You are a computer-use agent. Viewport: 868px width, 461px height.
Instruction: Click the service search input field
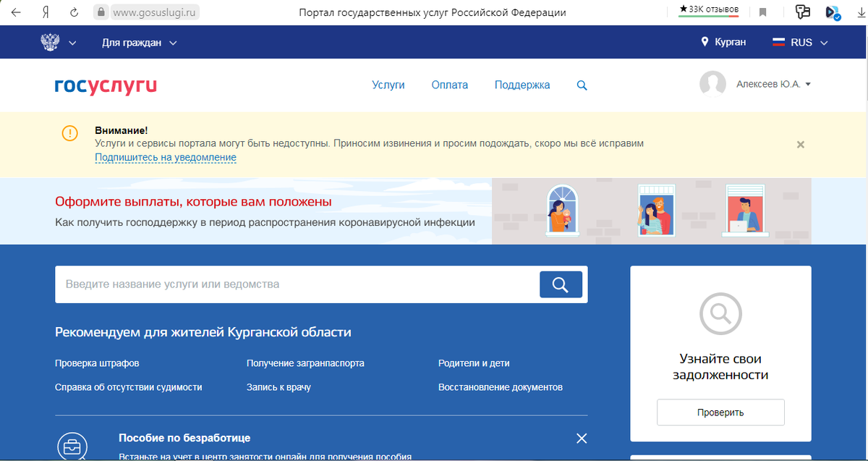click(289, 284)
